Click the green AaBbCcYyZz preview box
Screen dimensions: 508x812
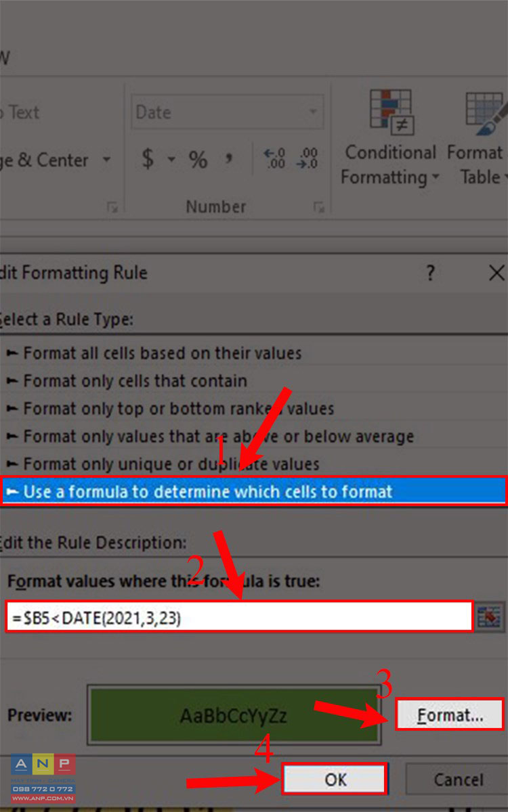[233, 716]
